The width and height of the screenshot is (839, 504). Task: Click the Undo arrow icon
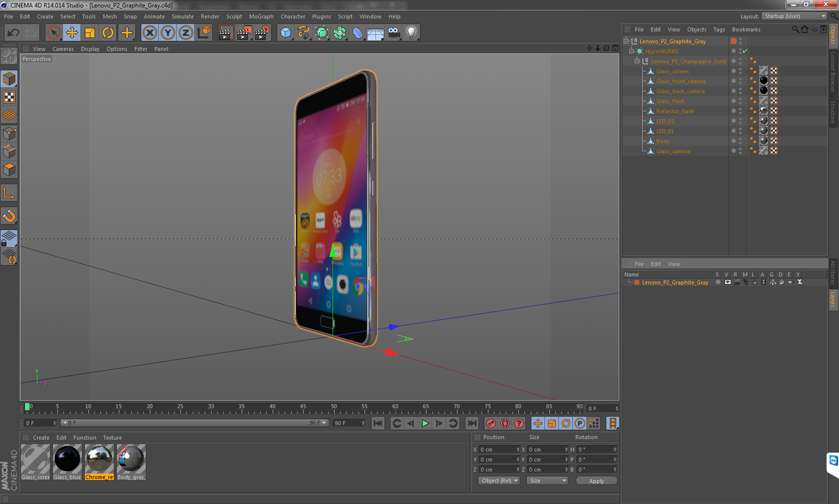pos(13,33)
